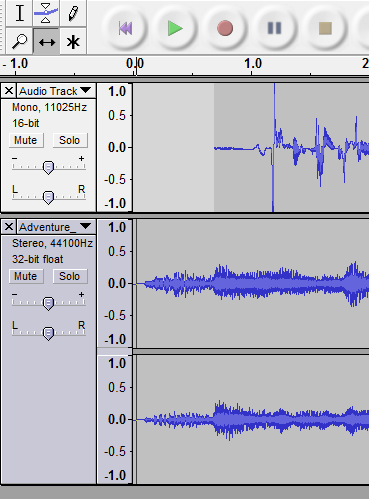Open the Adventure_ track dropdown menu
Image resolution: width=369 pixels, height=499 pixels.
[x=56, y=227]
